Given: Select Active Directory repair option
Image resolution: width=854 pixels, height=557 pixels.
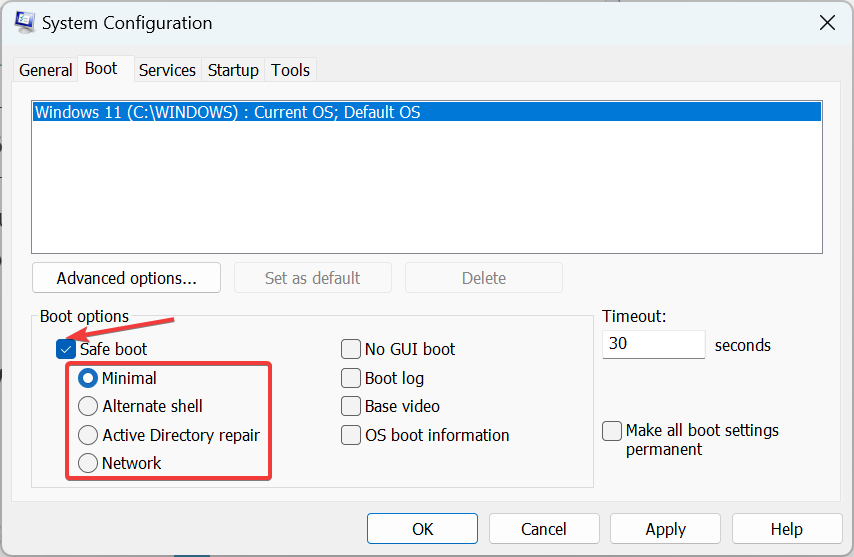Looking at the screenshot, I should coord(88,435).
